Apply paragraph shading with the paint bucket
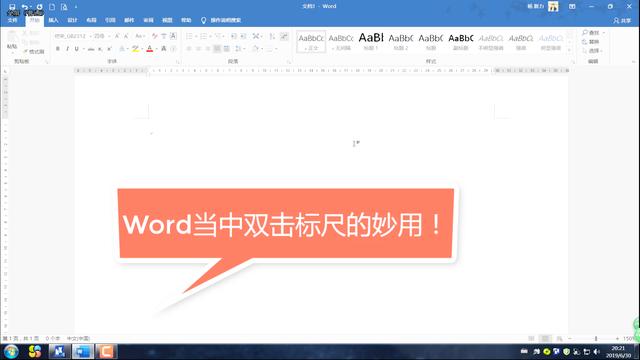Viewport: 640px width, 360px height. pyautogui.click(x=255, y=49)
